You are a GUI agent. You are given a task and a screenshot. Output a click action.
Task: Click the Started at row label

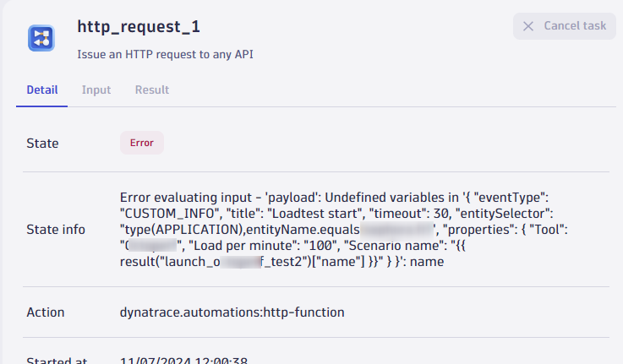[57, 361]
